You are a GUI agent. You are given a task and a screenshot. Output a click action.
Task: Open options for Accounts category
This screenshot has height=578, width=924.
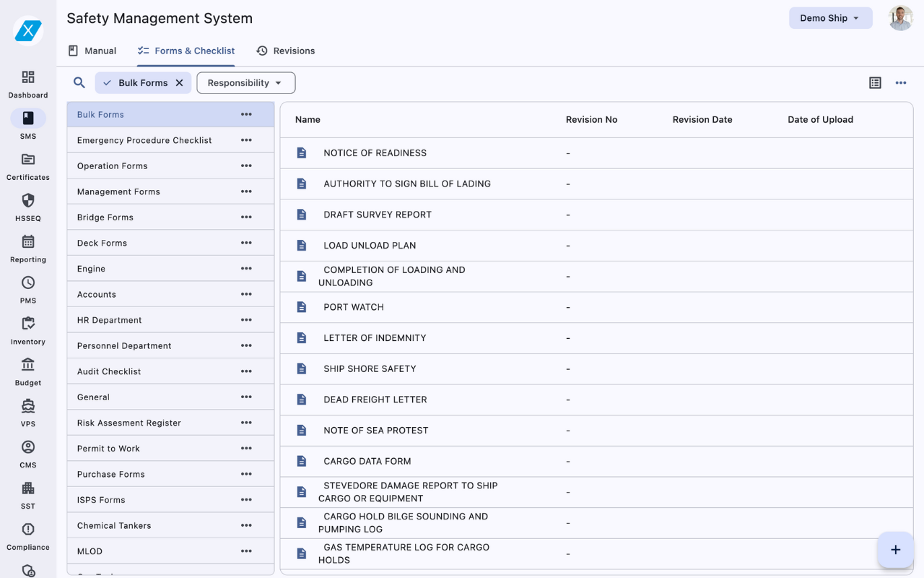[246, 294]
